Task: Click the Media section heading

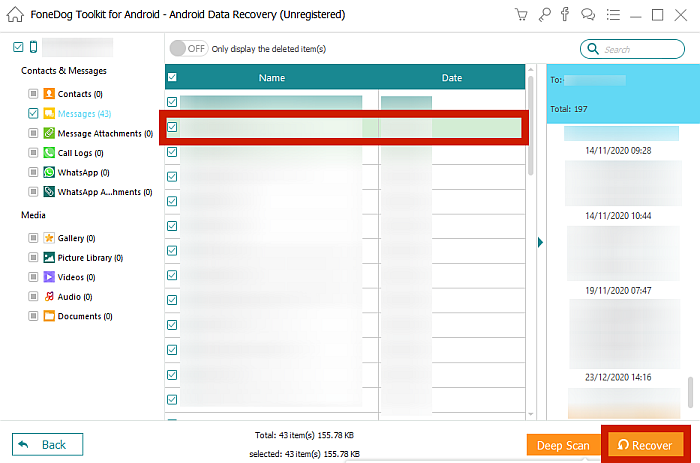Action: pos(33,215)
